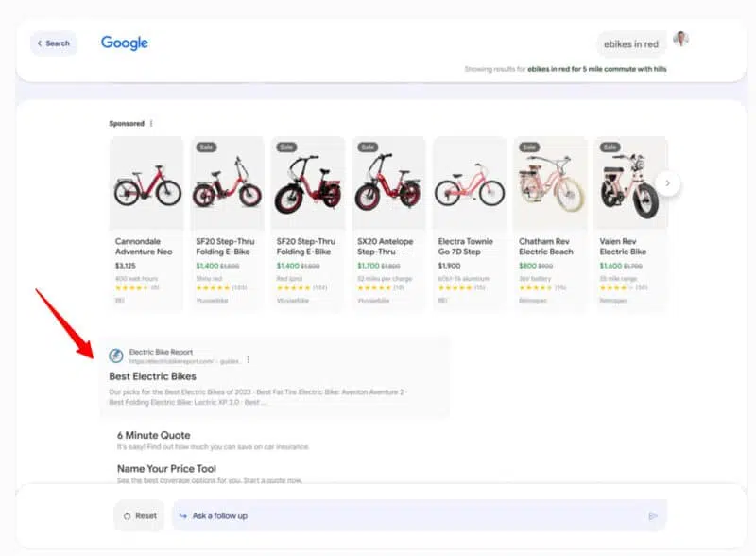Click the 'ebikes in red' query chip
The width and height of the screenshot is (756, 556).
click(632, 44)
